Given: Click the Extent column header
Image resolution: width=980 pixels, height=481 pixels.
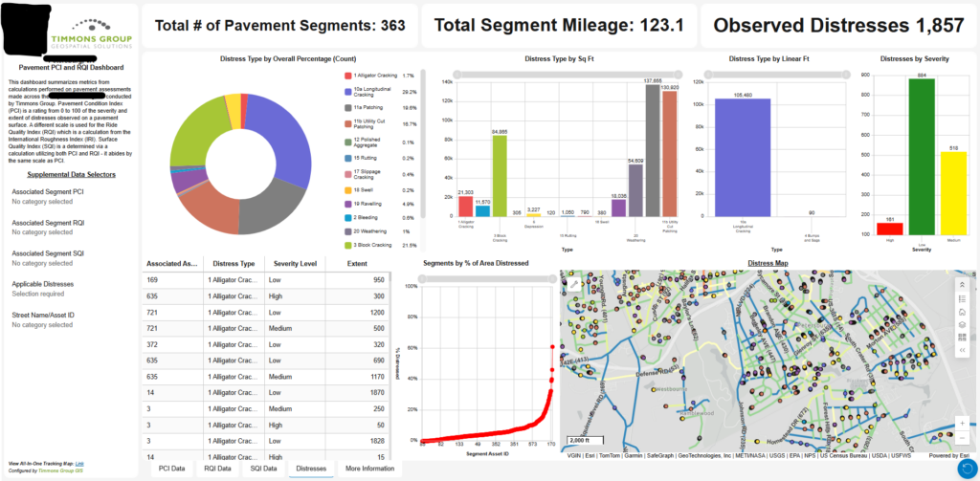Looking at the screenshot, I should [357, 264].
